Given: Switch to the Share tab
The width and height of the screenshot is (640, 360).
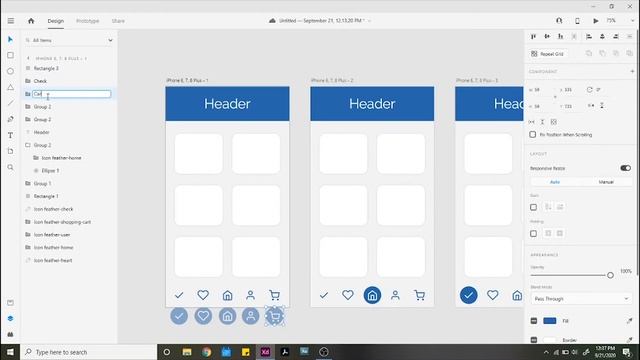Looking at the screenshot, I should pos(118,21).
